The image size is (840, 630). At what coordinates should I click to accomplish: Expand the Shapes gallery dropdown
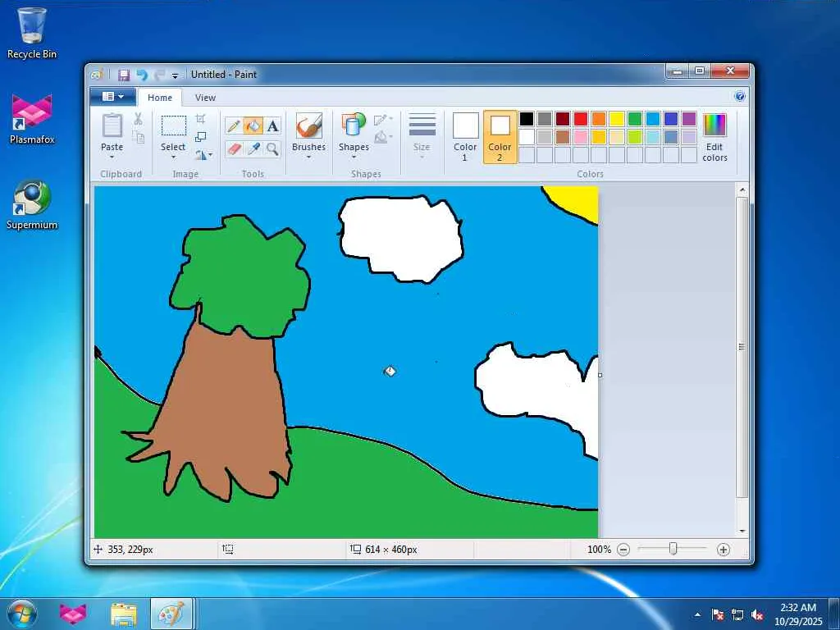[x=354, y=157]
